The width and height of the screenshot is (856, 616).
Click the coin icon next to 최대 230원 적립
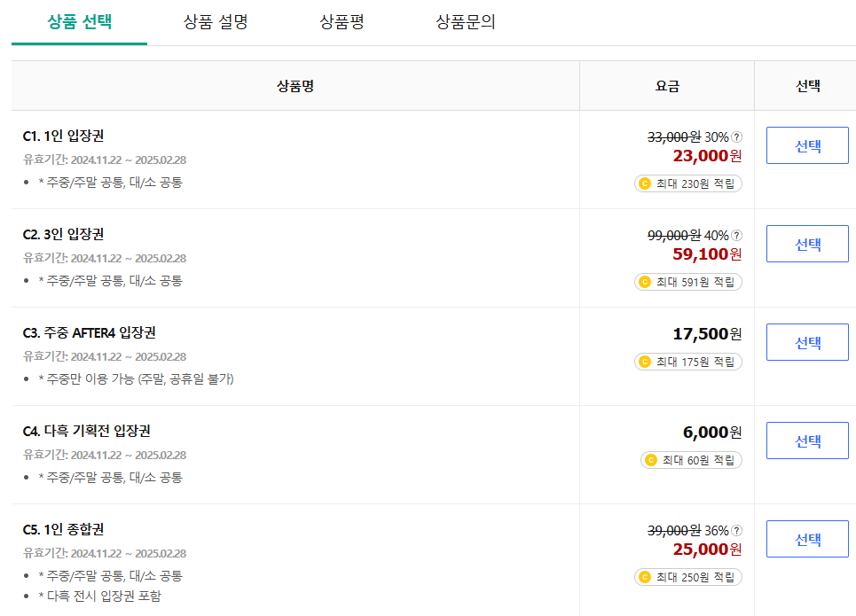tap(645, 183)
